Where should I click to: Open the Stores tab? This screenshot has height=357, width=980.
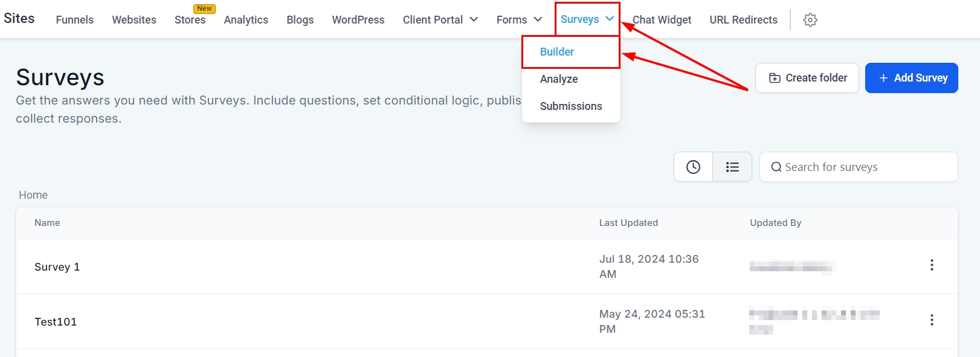pyautogui.click(x=190, y=20)
